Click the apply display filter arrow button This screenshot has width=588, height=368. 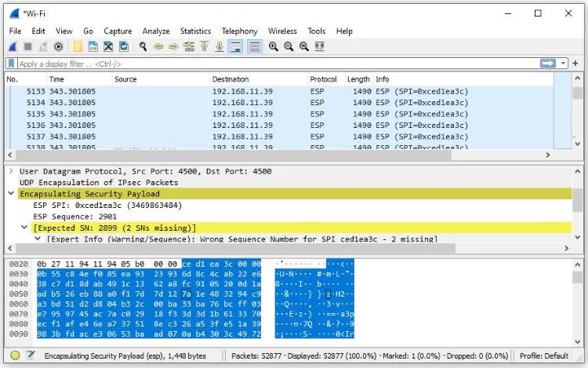[547, 64]
